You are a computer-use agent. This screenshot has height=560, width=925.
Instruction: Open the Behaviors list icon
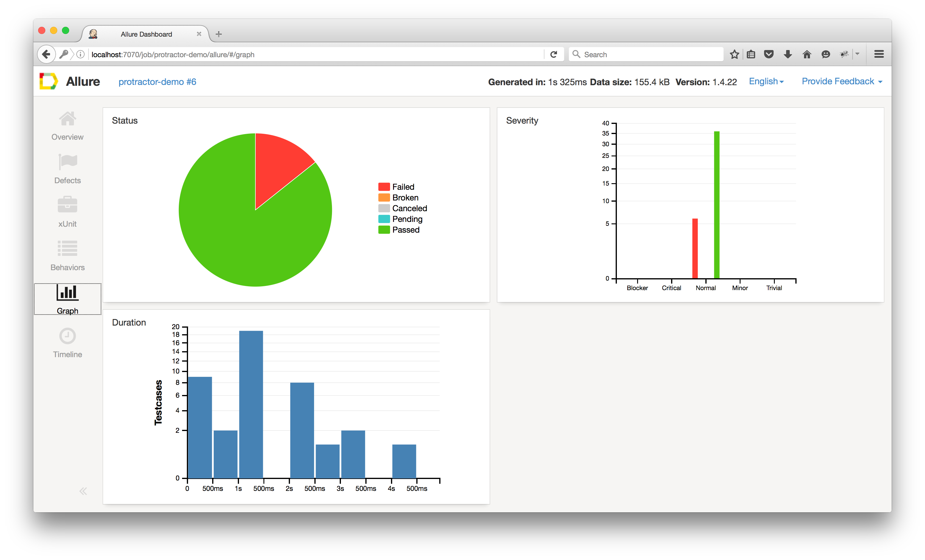(x=68, y=248)
